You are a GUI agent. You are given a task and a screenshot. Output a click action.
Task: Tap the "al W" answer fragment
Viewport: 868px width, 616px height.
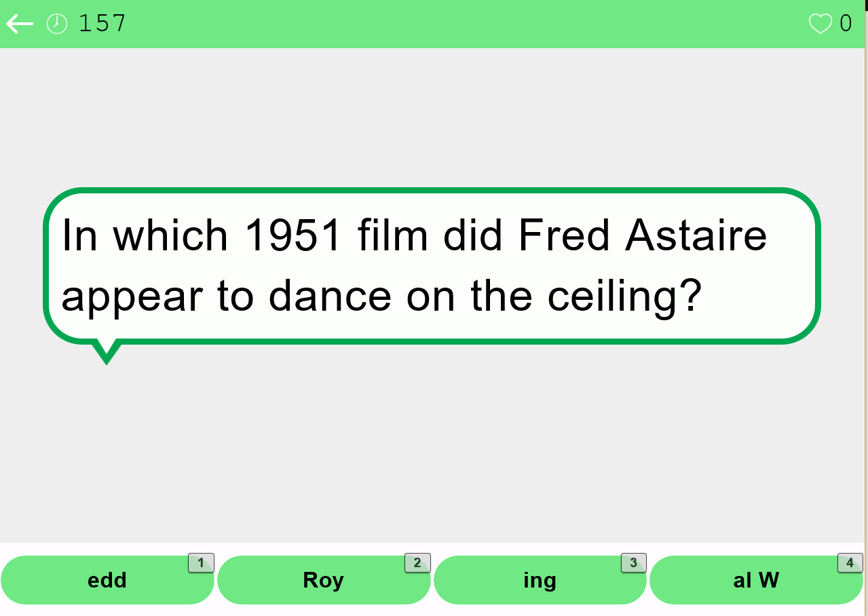[x=755, y=581]
